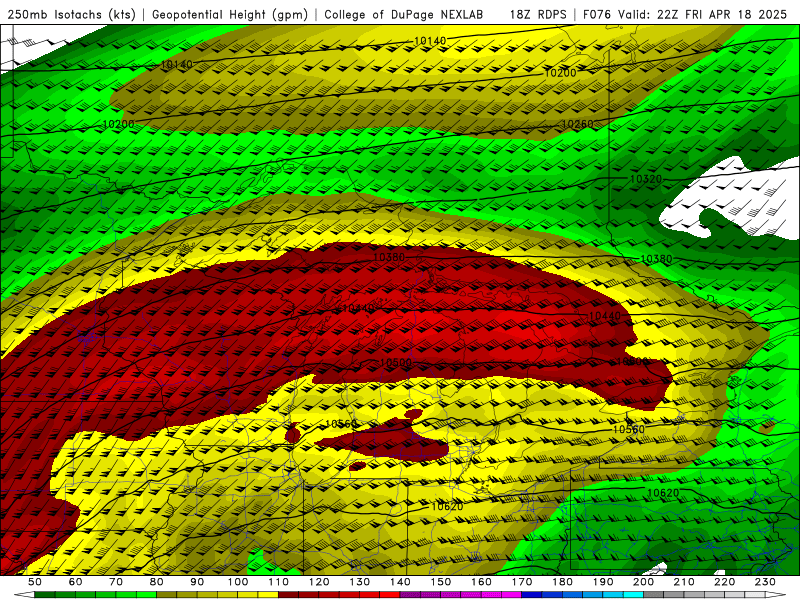Image resolution: width=800 pixels, height=600 pixels.
Task: Click the 'Valid: 22Z FRI APR 18 2025' text
Action: (703, 14)
